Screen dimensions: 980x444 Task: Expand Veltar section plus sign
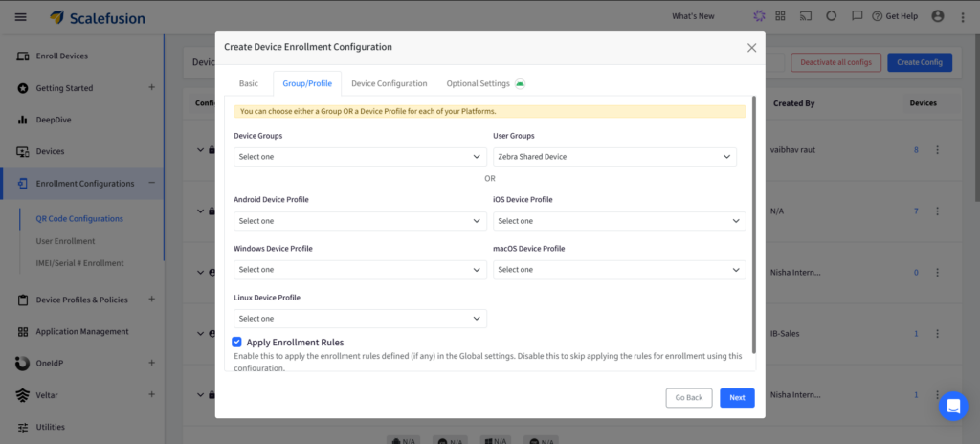pos(151,394)
